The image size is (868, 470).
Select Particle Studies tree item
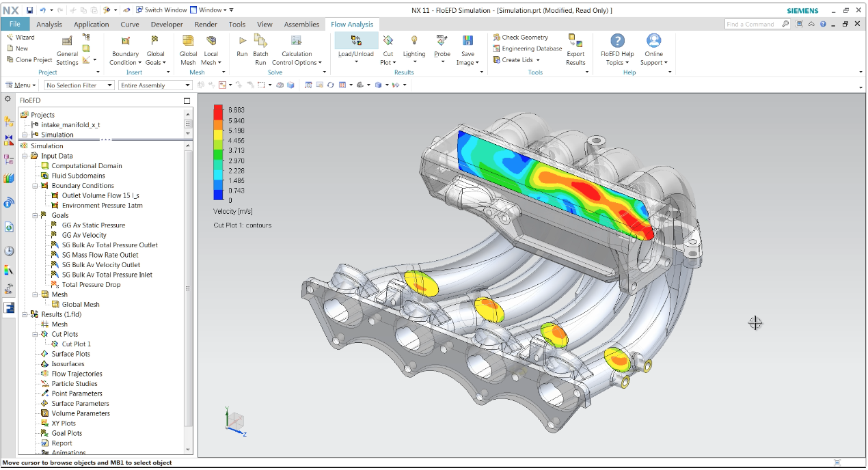(74, 384)
